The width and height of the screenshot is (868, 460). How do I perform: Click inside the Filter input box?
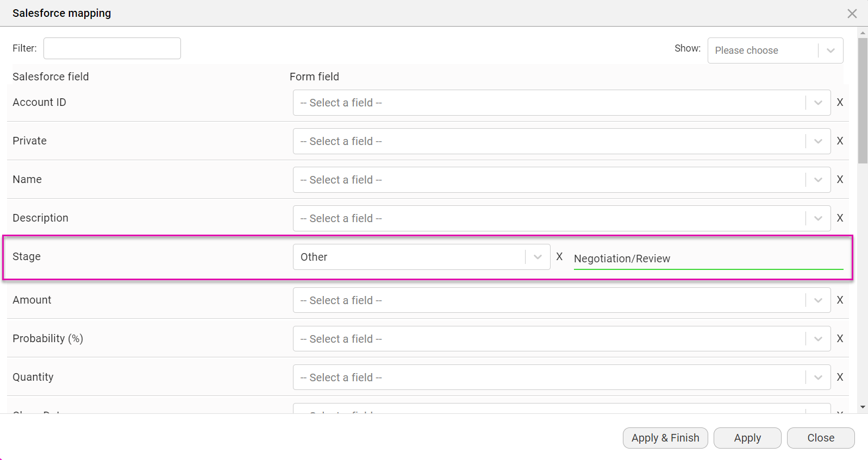pyautogui.click(x=111, y=48)
